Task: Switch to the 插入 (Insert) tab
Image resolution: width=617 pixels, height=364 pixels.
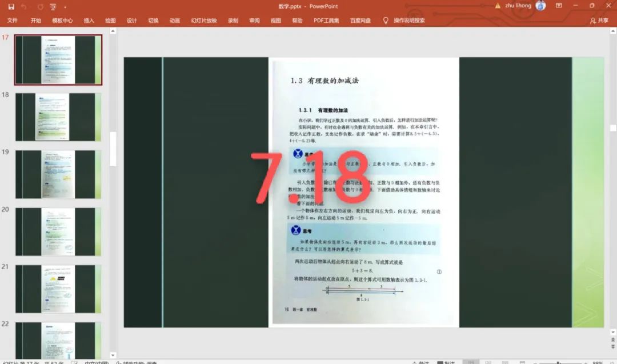Action: tap(89, 21)
